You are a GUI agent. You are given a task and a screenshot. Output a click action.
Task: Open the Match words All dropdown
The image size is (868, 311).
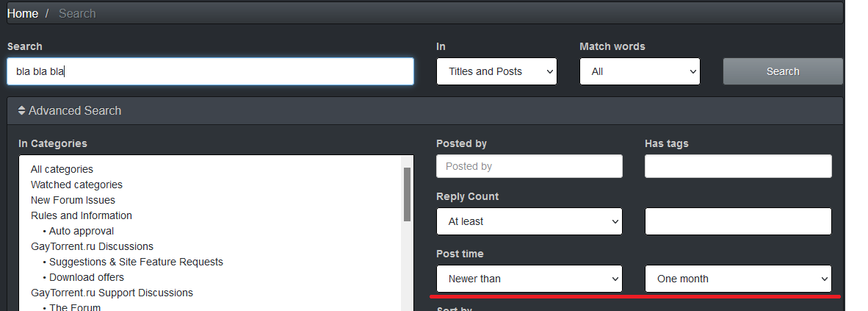(640, 71)
